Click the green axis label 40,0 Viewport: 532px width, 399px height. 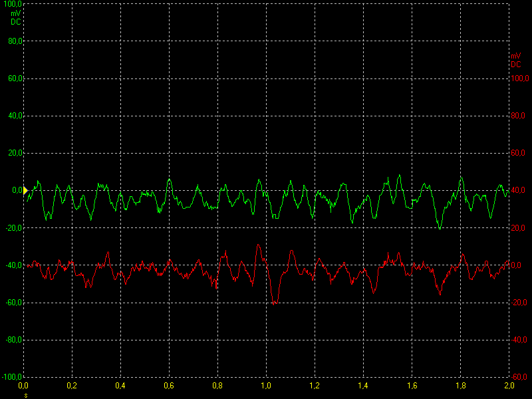[15, 116]
